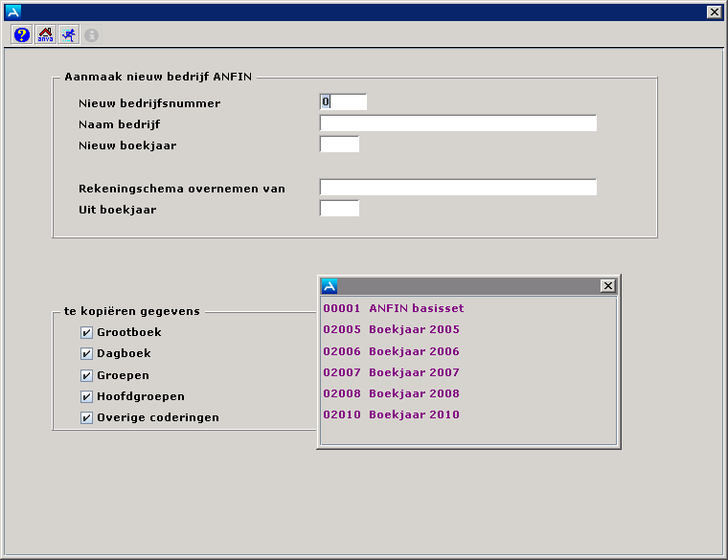Viewport: 728px width, 560px height.
Task: Focus the Naam bedrijf text field
Action: coord(458,123)
